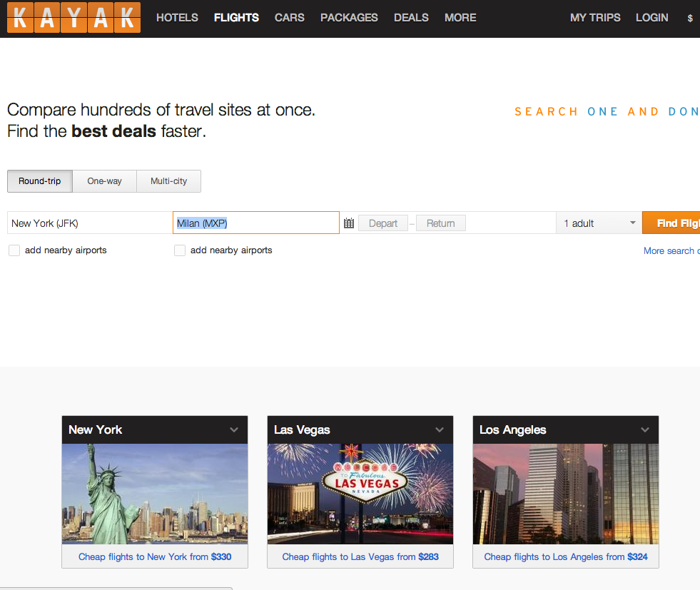Enable nearby airports for destination
Image resolution: width=700 pixels, height=590 pixels.
point(180,250)
